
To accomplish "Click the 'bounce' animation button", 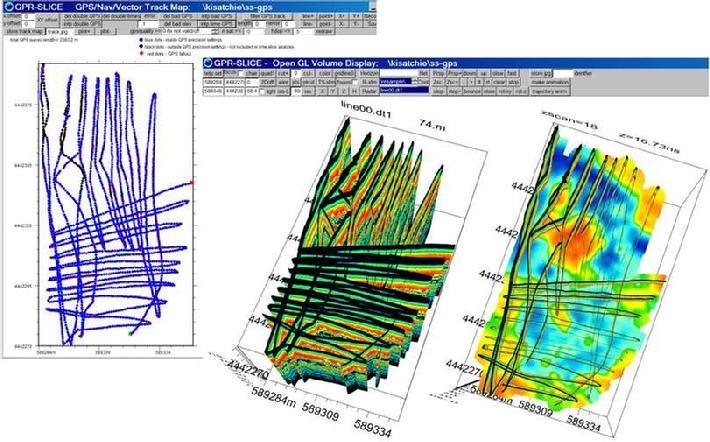I will pos(472,91).
